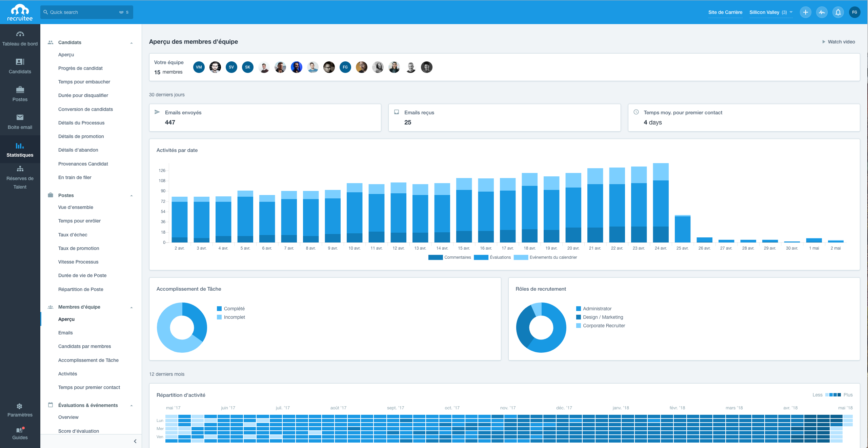This screenshot has width=868, height=448.
Task: Go to Boîte email in the sidebar
Action: pos(20,117)
